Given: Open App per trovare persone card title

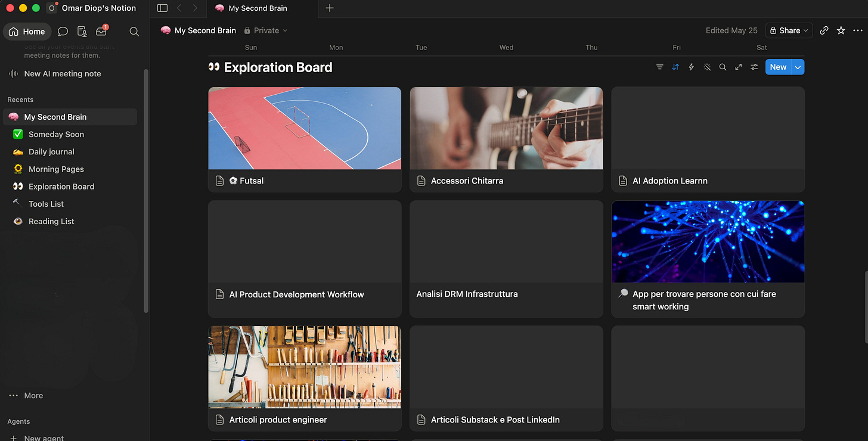Looking at the screenshot, I should (704, 300).
